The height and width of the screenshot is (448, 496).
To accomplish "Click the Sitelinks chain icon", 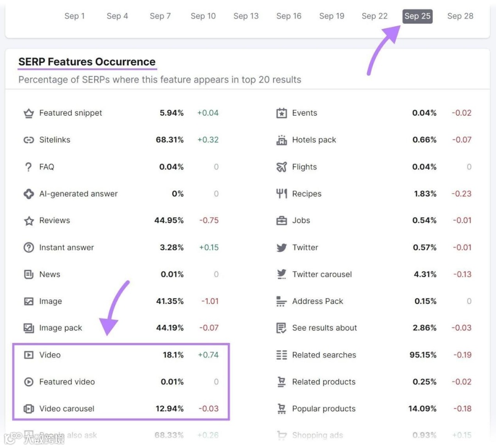I will pos(29,140).
